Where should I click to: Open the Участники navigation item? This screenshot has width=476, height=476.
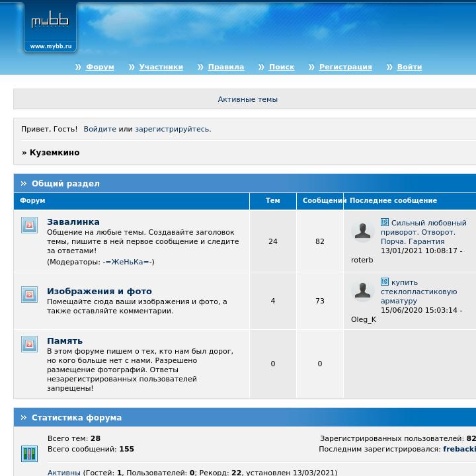coord(161,67)
